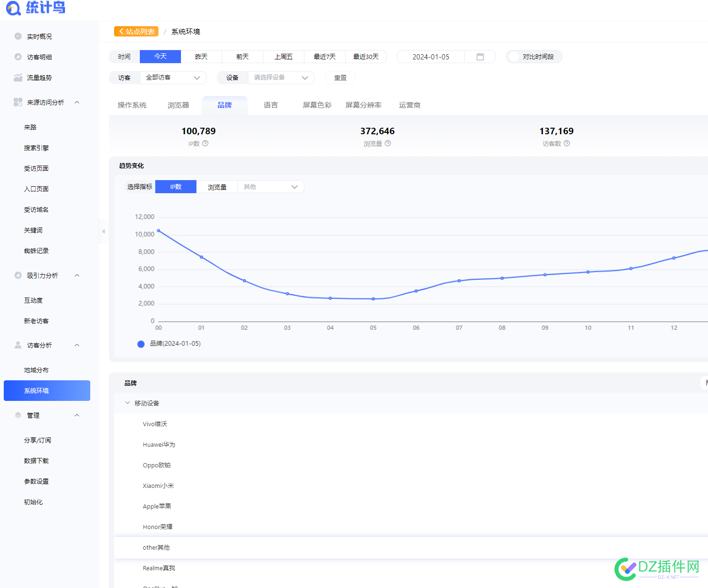Screen dimensions: 708x588
Task: Select the 今天 time range
Action: [160, 57]
